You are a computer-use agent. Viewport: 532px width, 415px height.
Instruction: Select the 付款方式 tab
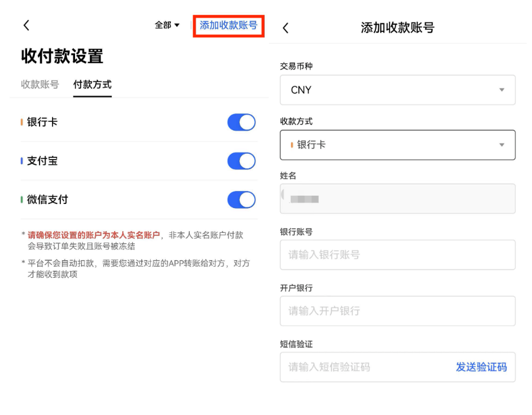coord(92,84)
